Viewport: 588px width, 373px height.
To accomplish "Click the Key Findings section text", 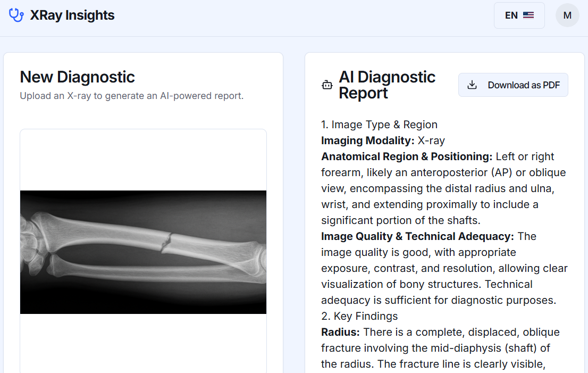I will pos(359,316).
